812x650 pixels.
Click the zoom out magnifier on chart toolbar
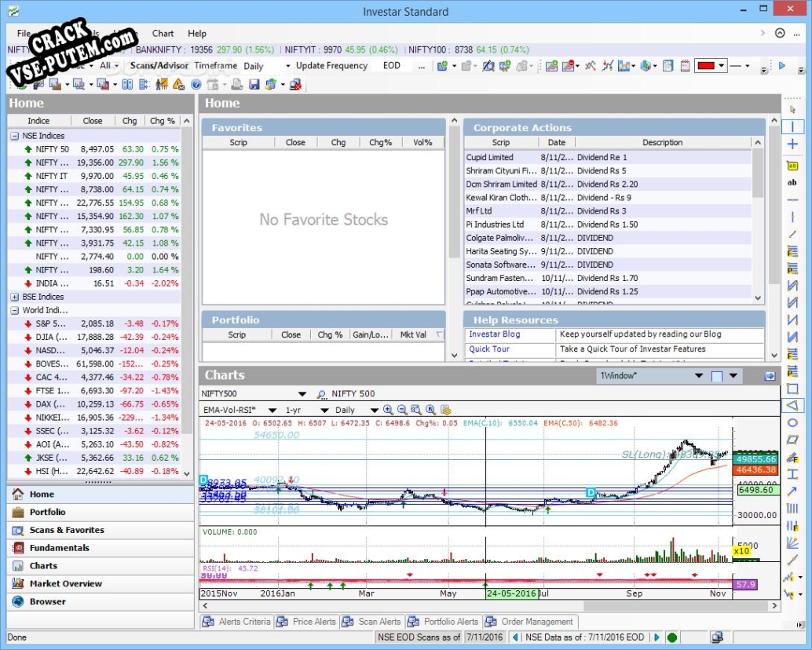(402, 410)
